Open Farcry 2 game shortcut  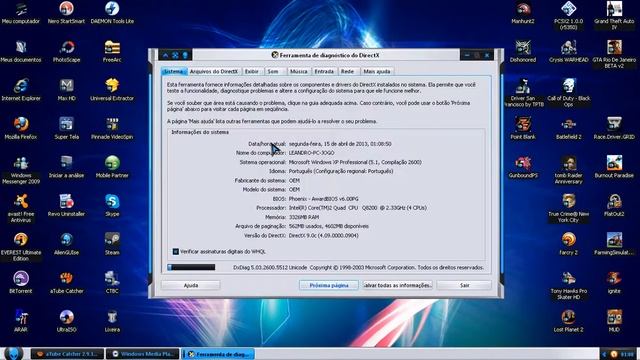pyautogui.click(x=568, y=244)
